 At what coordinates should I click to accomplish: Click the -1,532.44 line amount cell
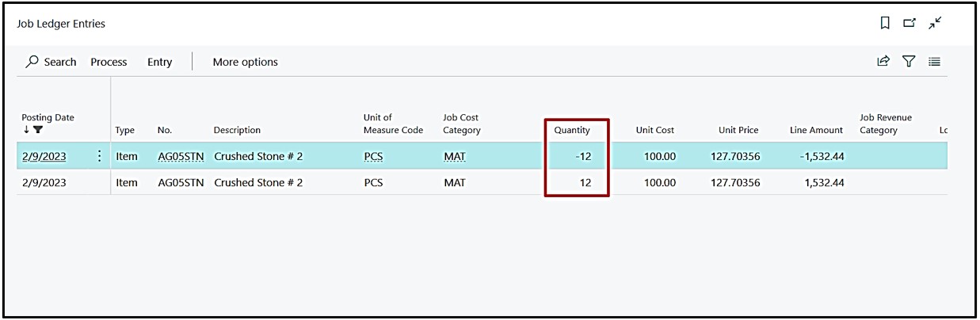pyautogui.click(x=820, y=156)
